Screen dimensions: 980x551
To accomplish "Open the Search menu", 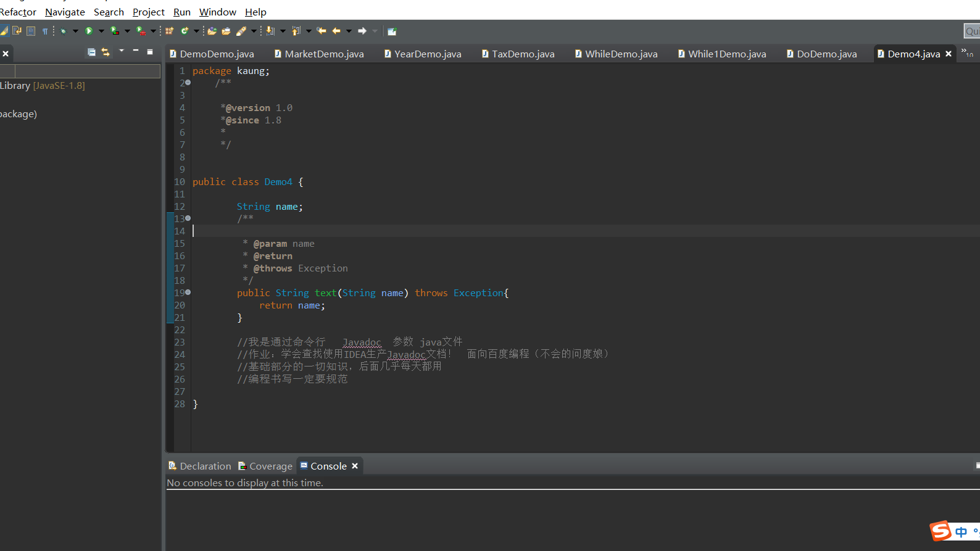I will pyautogui.click(x=109, y=12).
